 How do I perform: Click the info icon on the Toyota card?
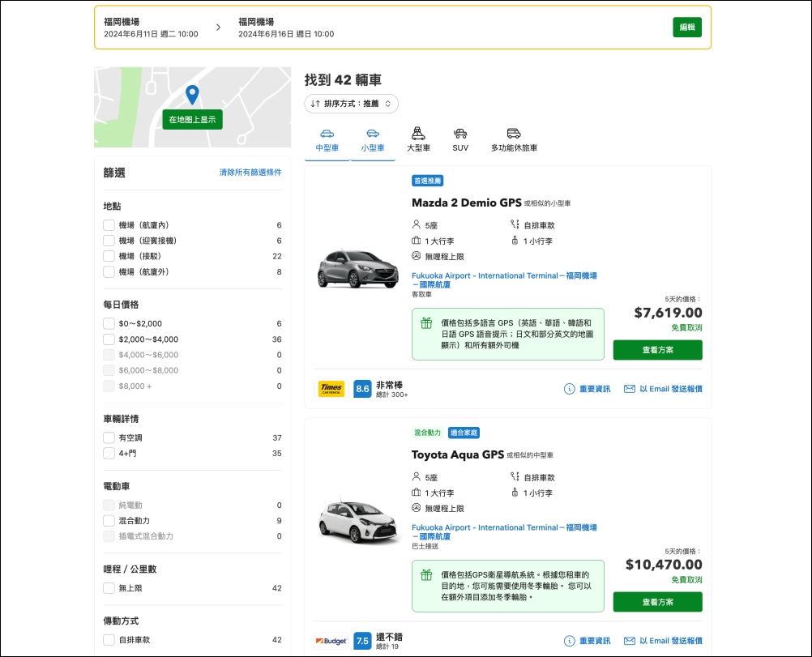click(x=569, y=641)
